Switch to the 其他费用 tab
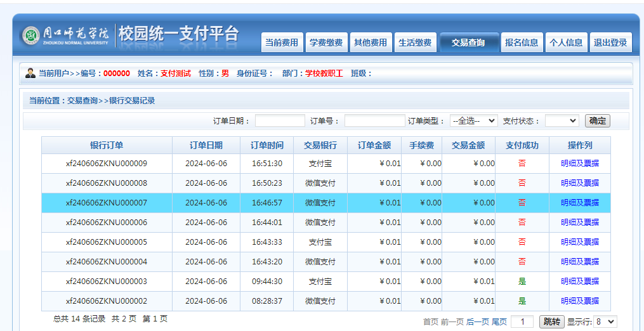 (371, 42)
